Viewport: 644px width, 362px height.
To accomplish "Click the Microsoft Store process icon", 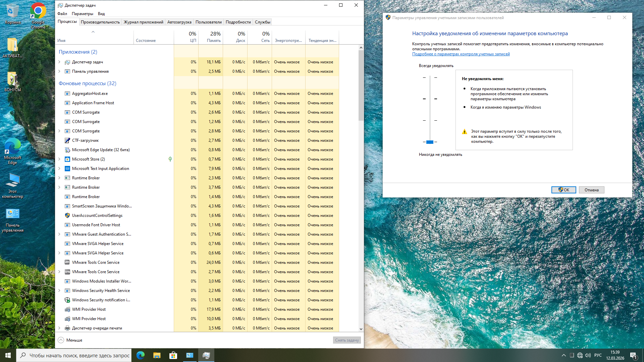I will click(67, 159).
